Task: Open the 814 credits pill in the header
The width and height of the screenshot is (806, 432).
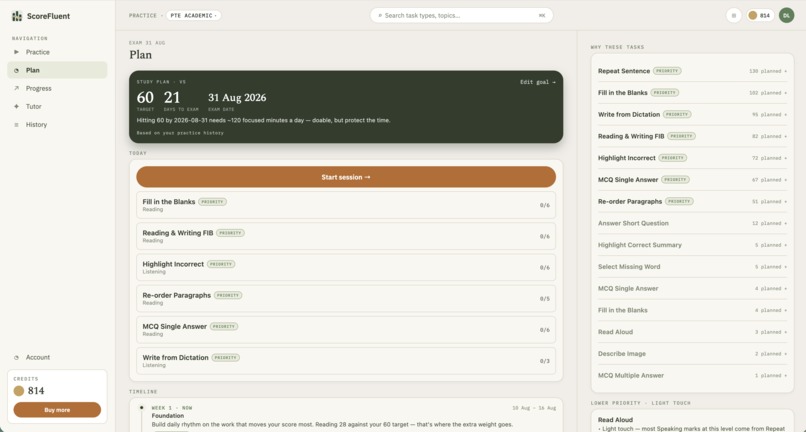Action: tap(760, 15)
